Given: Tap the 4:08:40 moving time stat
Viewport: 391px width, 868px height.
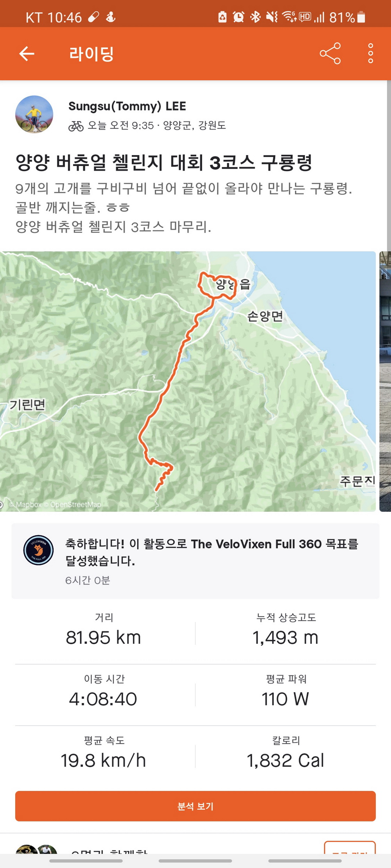Looking at the screenshot, I should pyautogui.click(x=103, y=699).
